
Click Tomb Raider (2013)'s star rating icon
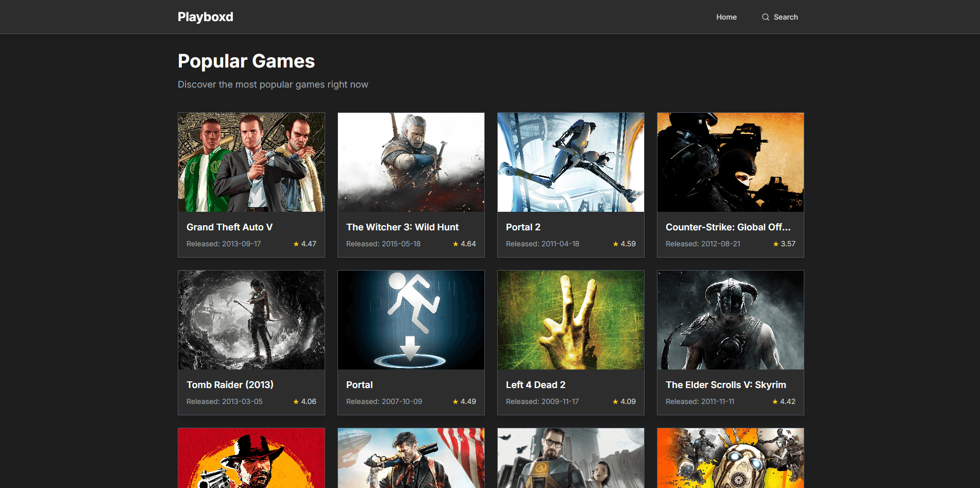[x=296, y=401]
